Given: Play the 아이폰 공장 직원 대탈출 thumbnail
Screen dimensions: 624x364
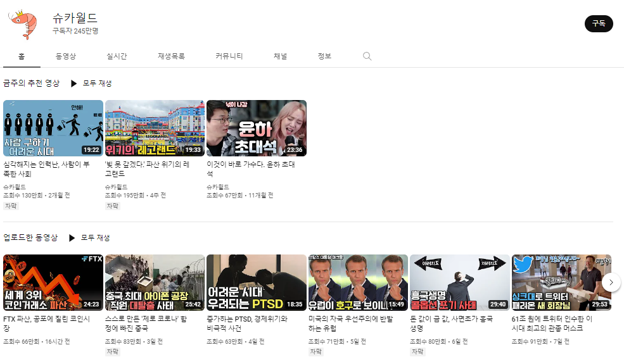Looking at the screenshot, I should click(155, 282).
